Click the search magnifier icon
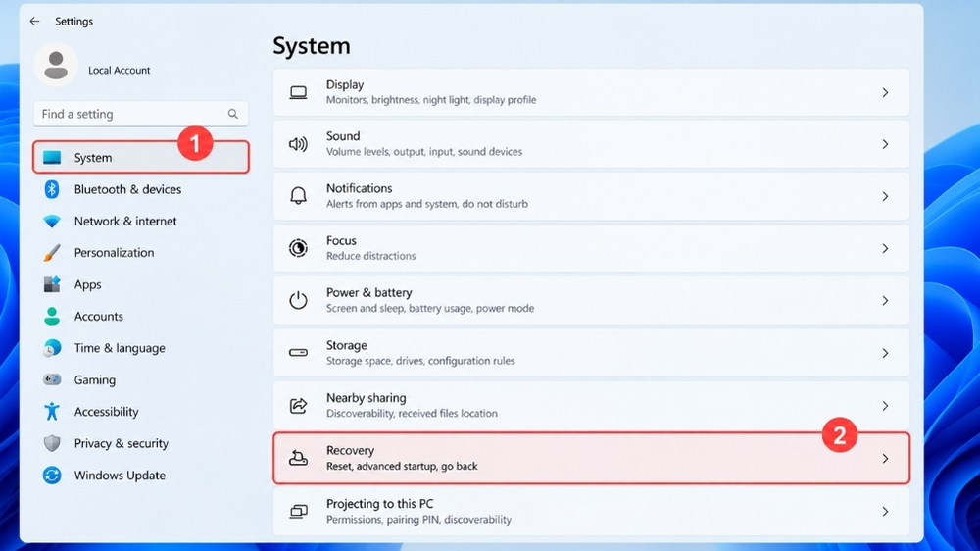 pos(232,114)
